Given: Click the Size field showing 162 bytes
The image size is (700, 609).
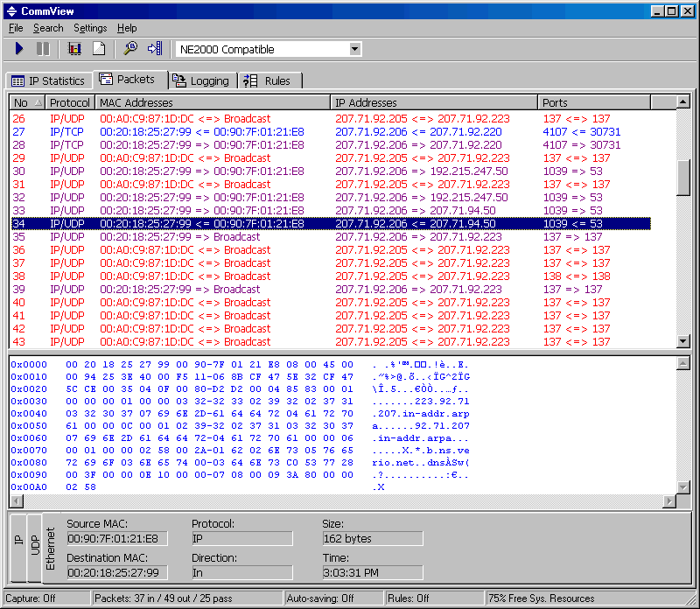Looking at the screenshot, I should click(x=373, y=538).
